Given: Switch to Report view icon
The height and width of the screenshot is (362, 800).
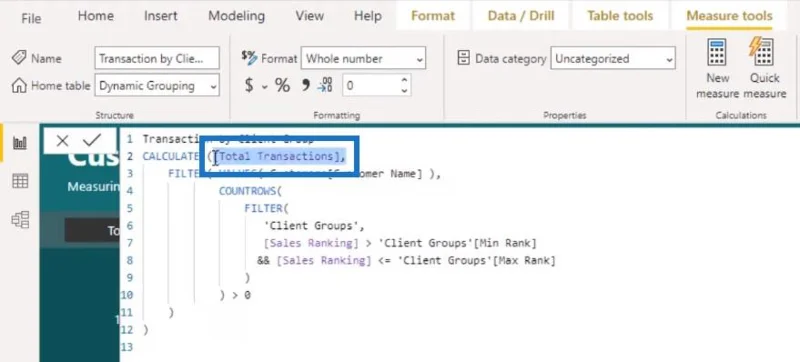Looking at the screenshot, I should pos(20,143).
